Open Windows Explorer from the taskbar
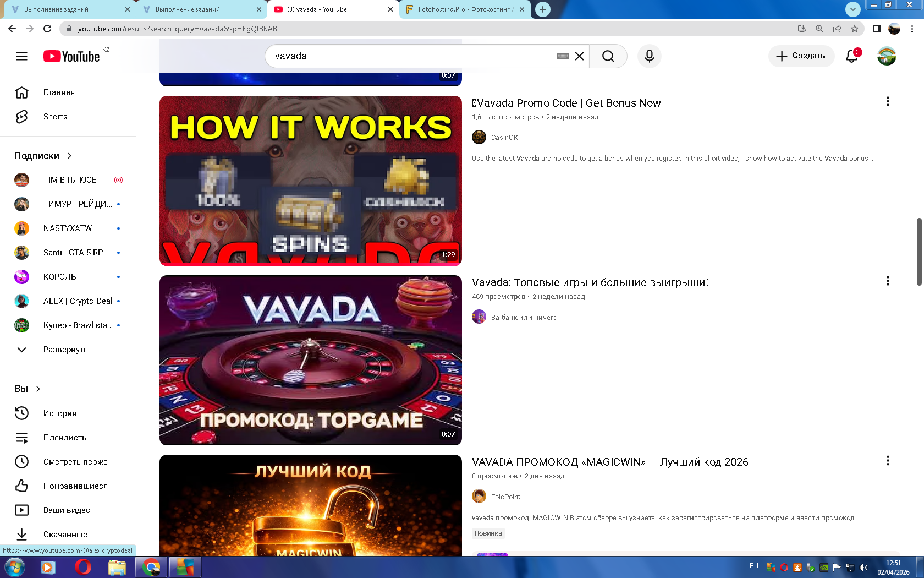This screenshot has width=924, height=578. pyautogui.click(x=117, y=567)
